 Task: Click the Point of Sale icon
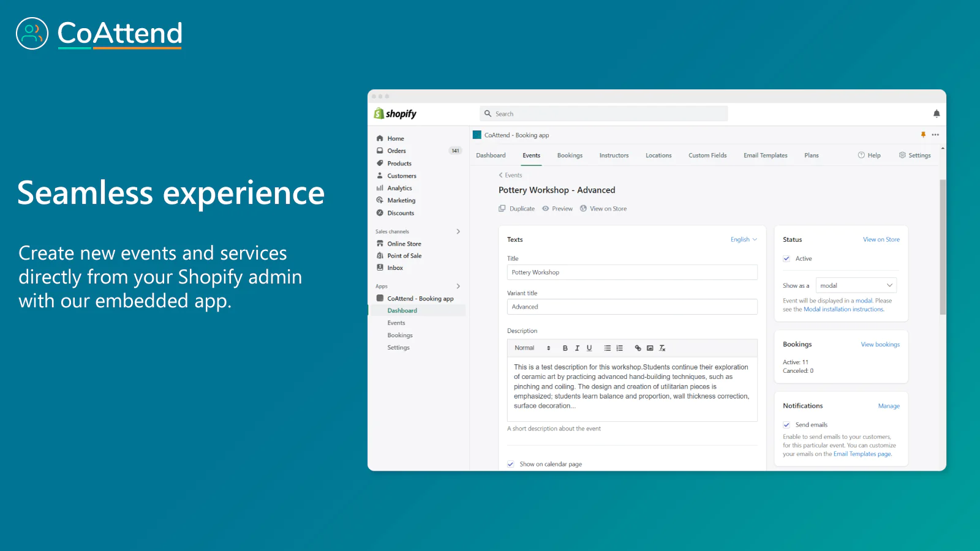(380, 256)
